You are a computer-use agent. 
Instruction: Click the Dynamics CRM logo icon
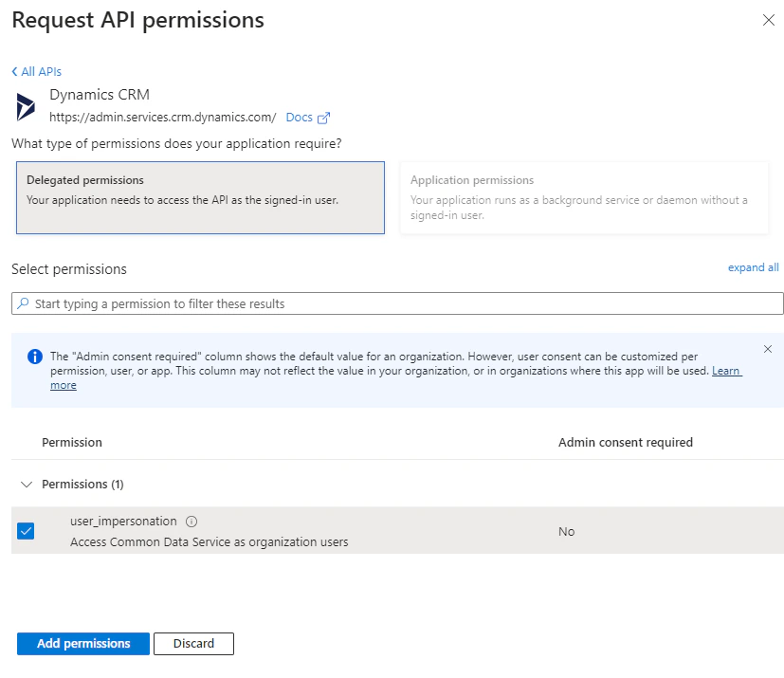[x=26, y=106]
